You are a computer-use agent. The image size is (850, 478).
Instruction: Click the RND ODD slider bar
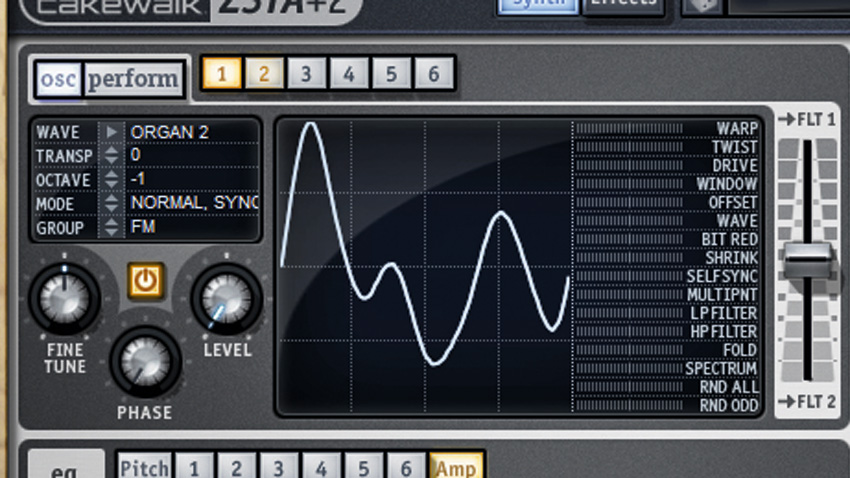click(629, 405)
